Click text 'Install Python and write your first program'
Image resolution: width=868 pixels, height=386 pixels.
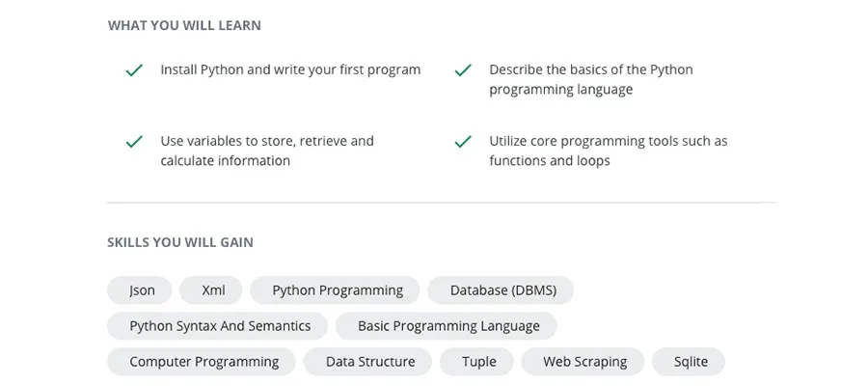(x=290, y=69)
